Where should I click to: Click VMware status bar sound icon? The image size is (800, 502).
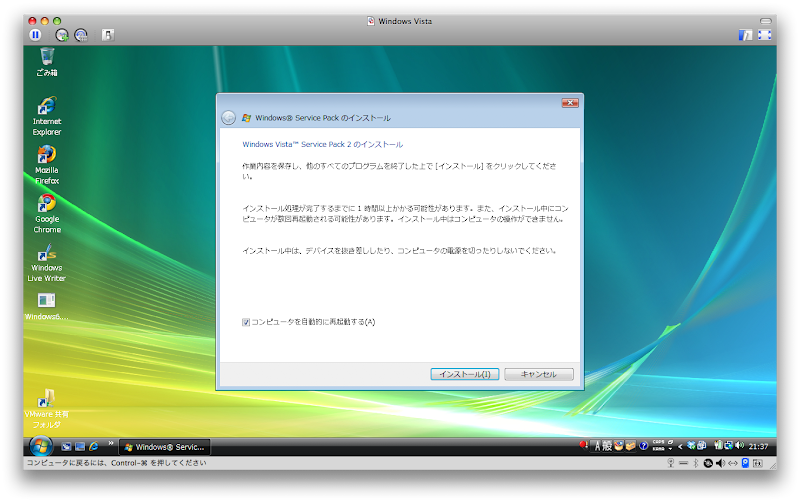(720, 463)
